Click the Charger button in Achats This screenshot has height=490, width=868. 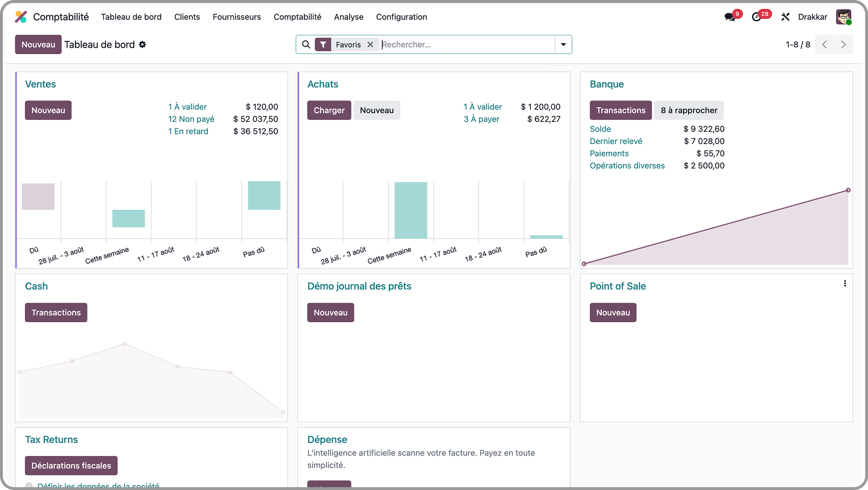click(329, 111)
